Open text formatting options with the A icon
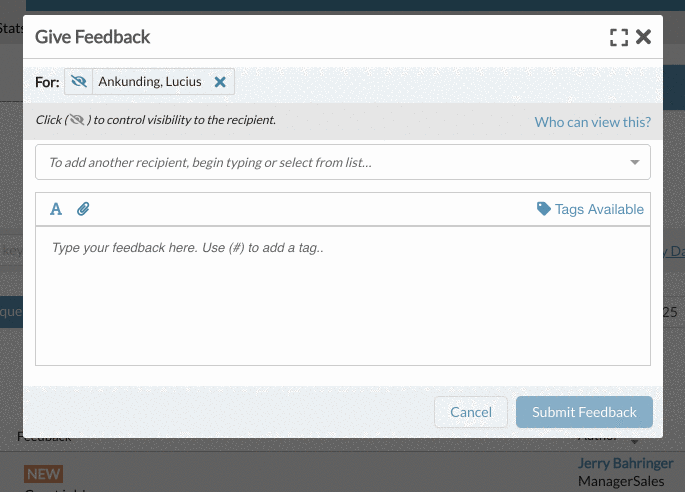Viewport: 685px width, 492px height. click(56, 209)
